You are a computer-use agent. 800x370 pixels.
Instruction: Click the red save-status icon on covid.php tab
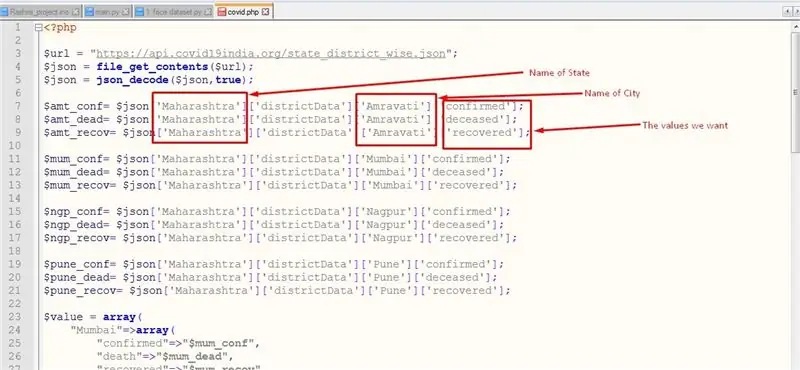221,12
